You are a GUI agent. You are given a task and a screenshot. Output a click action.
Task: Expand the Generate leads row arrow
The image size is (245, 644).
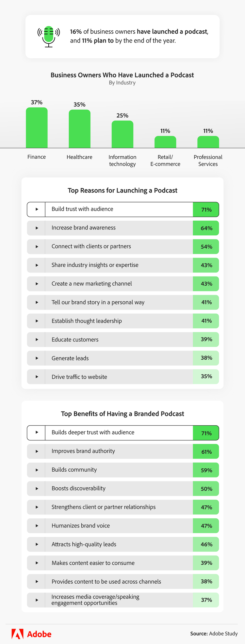point(37,358)
